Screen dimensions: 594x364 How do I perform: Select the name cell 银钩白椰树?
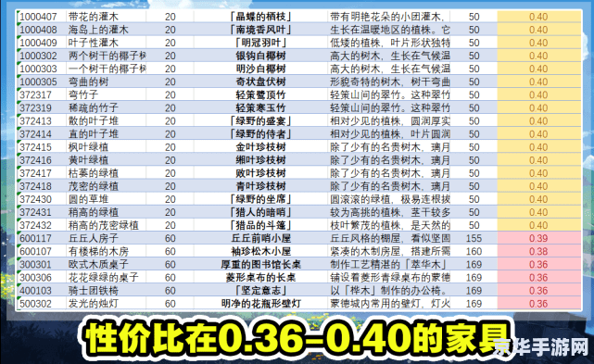coord(260,56)
